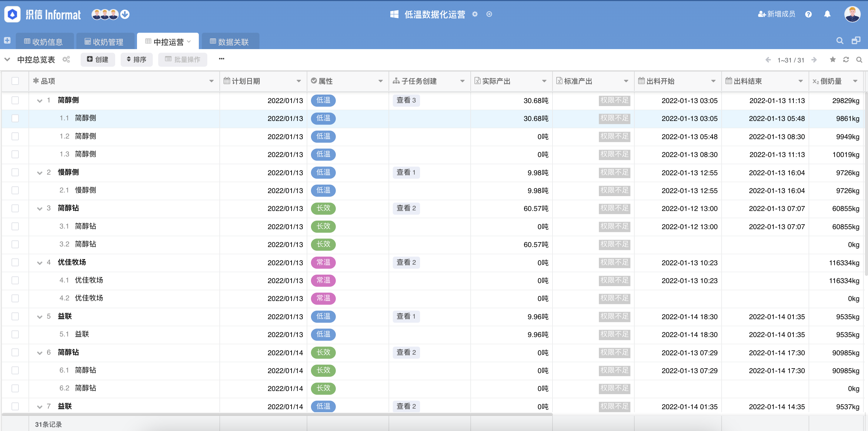Switch to the 收奶信息 tab

pos(44,42)
